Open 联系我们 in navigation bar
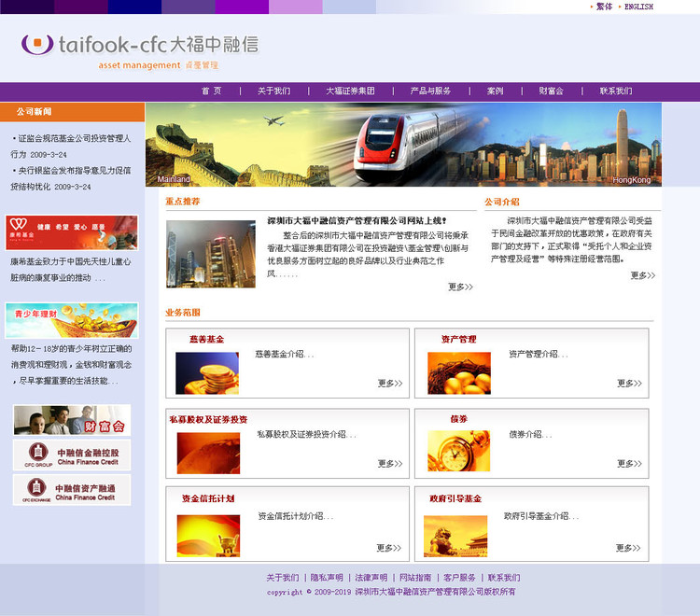 click(x=616, y=91)
